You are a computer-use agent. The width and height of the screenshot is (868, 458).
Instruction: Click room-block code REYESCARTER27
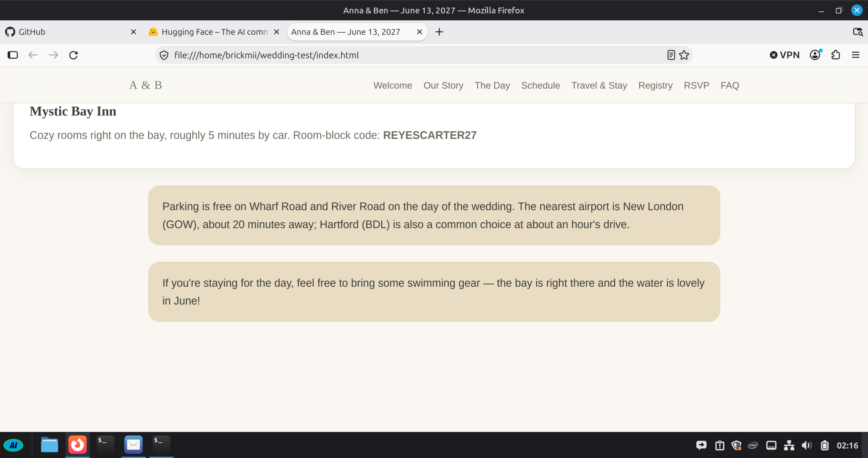coord(430,135)
